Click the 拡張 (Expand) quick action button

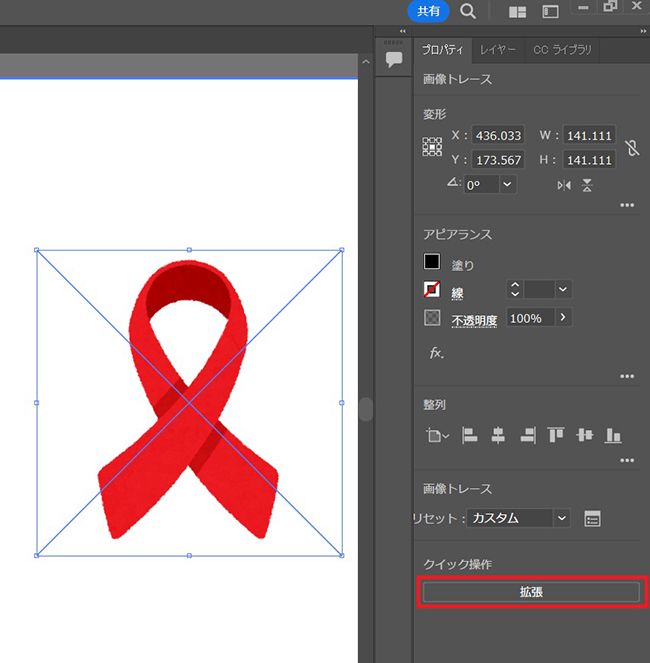coord(531,592)
